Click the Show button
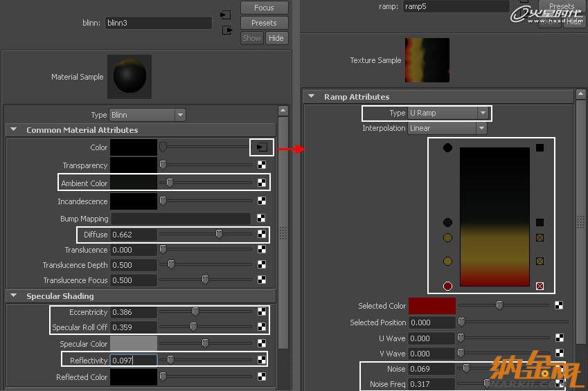 point(251,38)
